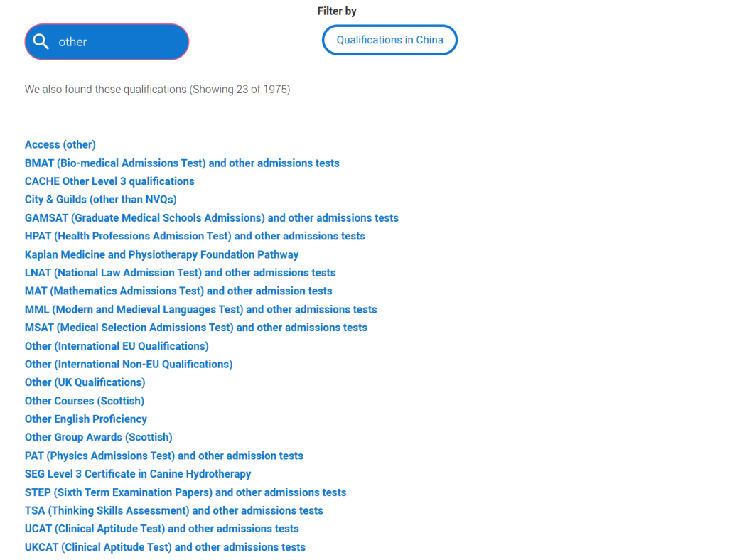This screenshot has width=737, height=560.
Task: Open HPAT Health Professions Admission Test link
Action: [195, 236]
